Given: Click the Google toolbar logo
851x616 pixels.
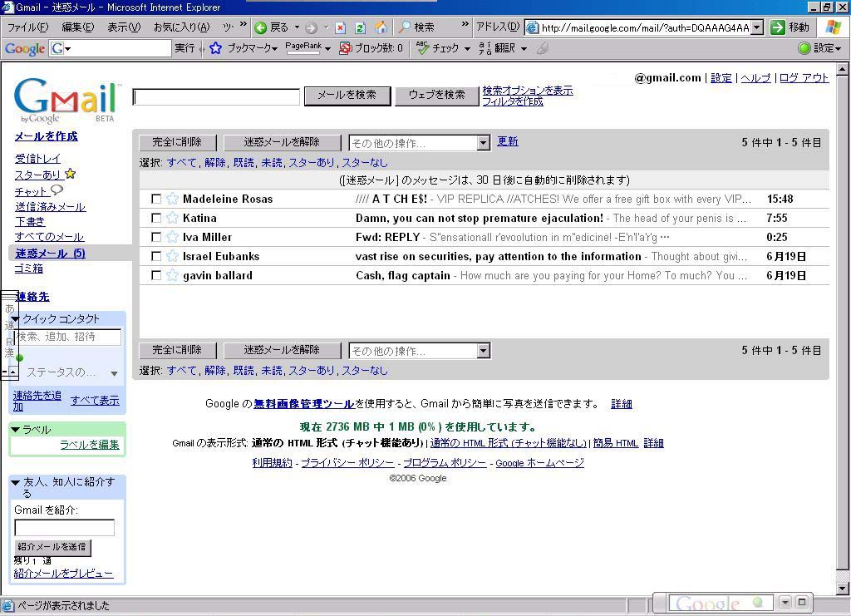Looking at the screenshot, I should click(x=25, y=49).
